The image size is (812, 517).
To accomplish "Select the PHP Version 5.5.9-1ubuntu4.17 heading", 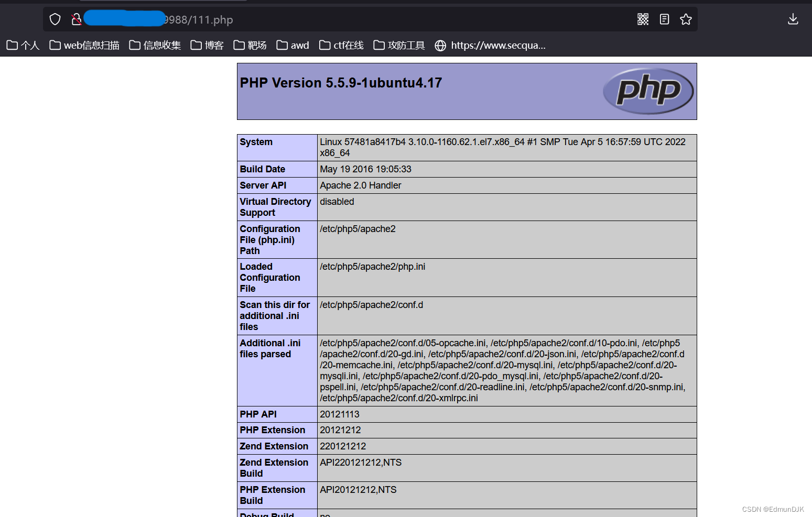I will (x=341, y=83).
